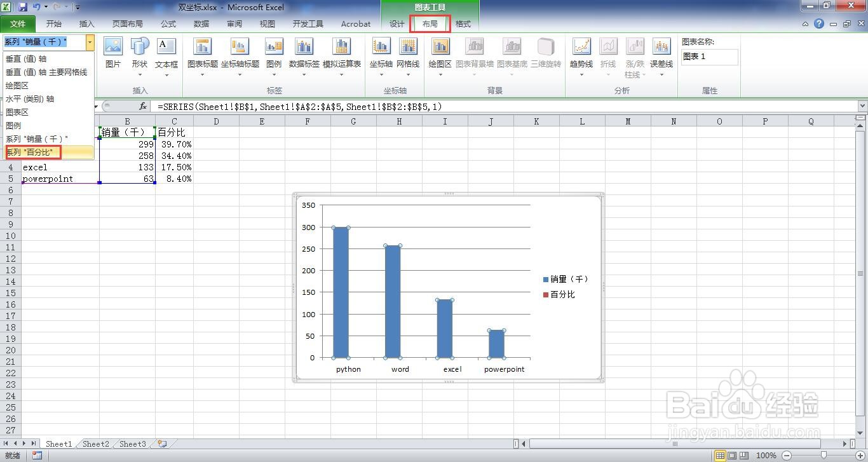Open the 坐标轴 axes menu

(x=381, y=57)
